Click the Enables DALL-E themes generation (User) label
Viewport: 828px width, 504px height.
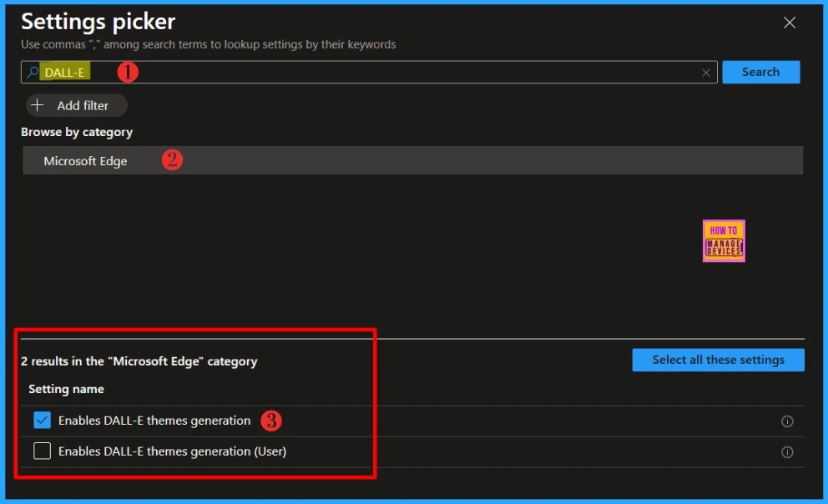click(172, 451)
